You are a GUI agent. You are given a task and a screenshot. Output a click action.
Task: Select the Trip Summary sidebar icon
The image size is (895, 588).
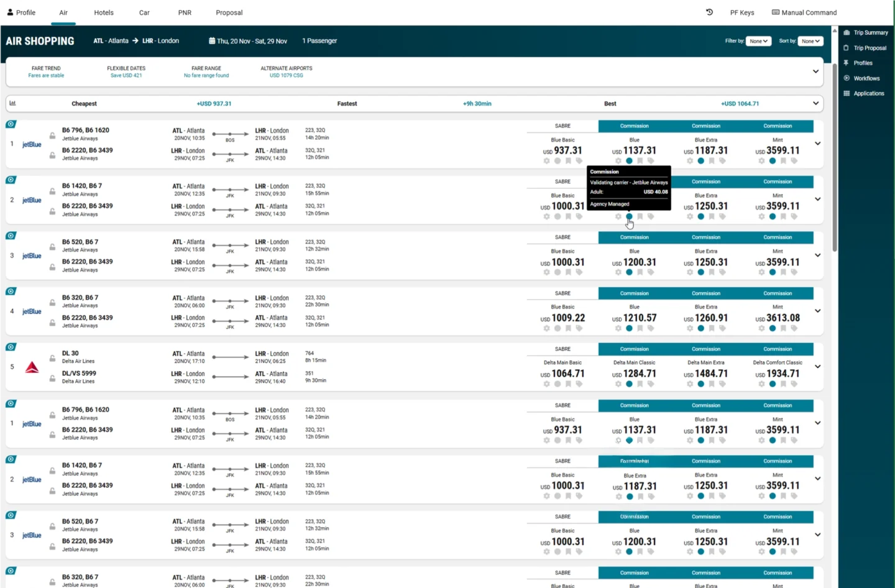847,32
